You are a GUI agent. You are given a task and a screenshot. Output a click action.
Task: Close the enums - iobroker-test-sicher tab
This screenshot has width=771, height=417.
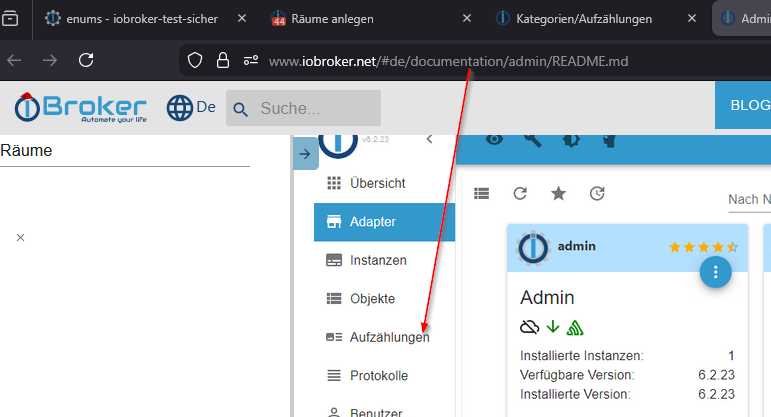pyautogui.click(x=242, y=18)
